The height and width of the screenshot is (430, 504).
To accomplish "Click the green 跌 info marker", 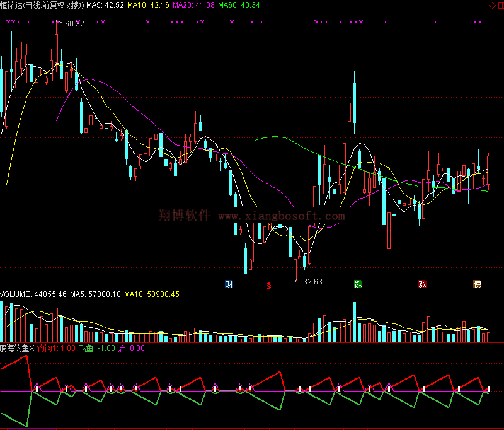I will [358, 284].
